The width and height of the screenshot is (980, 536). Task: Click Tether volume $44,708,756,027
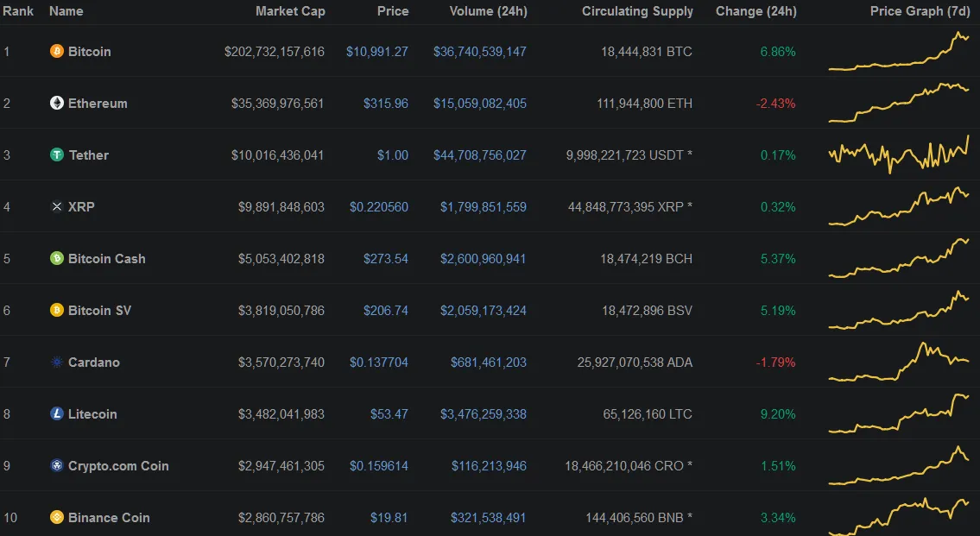[480, 155]
